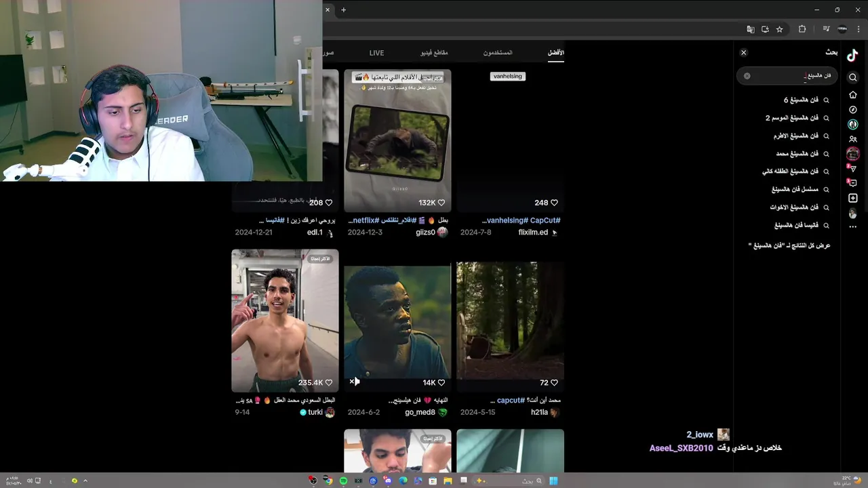Open the shirtless man 235.4K video thumbnail
This screenshot has height=488, width=868.
coord(285,321)
